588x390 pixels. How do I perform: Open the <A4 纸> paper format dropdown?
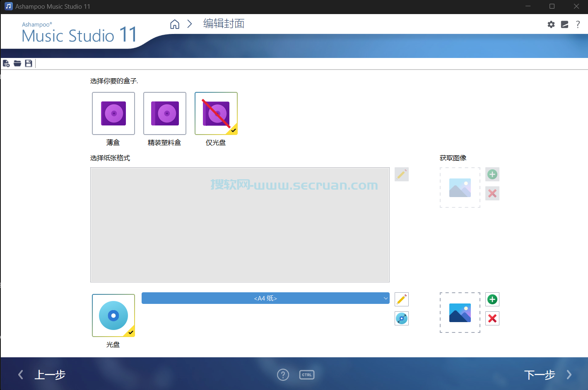coord(265,298)
